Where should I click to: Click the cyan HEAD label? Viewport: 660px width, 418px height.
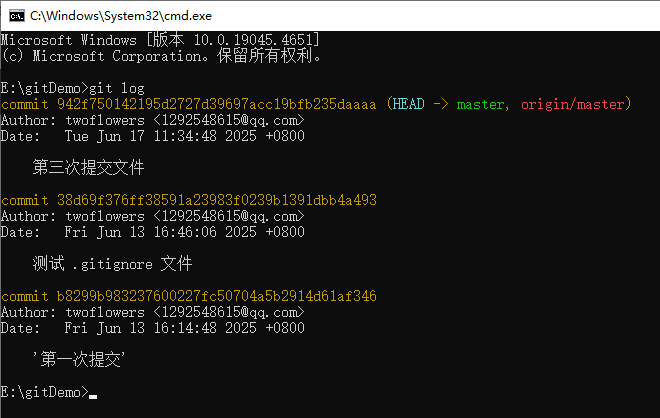[x=408, y=104]
